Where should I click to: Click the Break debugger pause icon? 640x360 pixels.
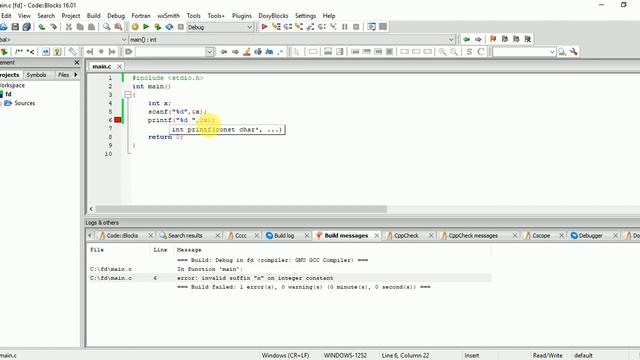344,27
